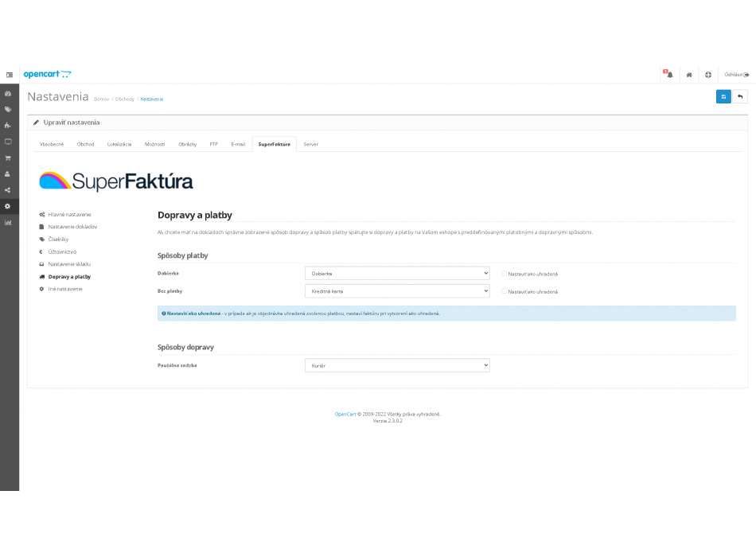The image size is (756, 557).
Task: Switch to the E-mail tab
Action: [x=238, y=144]
